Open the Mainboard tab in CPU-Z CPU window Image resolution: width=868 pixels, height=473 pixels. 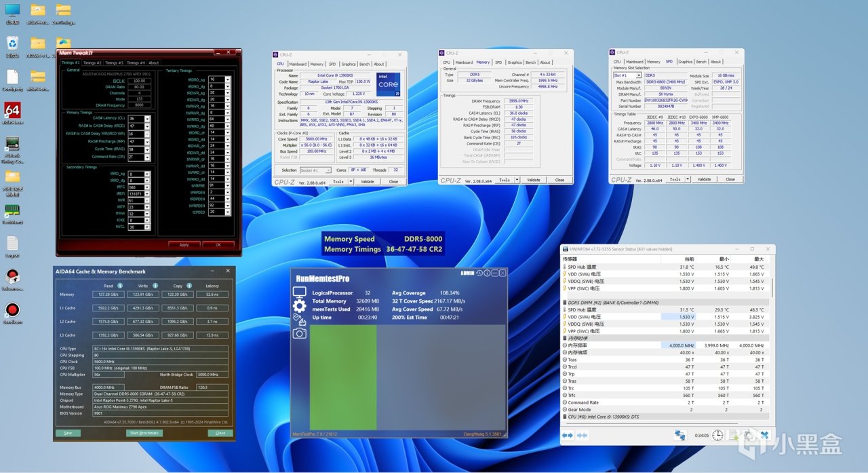pyautogui.click(x=298, y=64)
